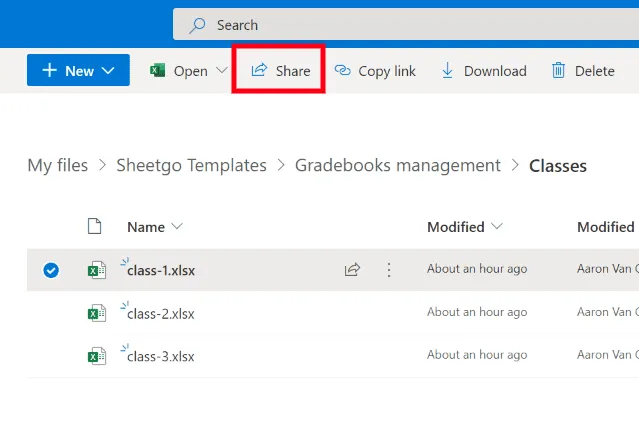
Task: Open the class-3.xlsx file
Action: pos(160,356)
